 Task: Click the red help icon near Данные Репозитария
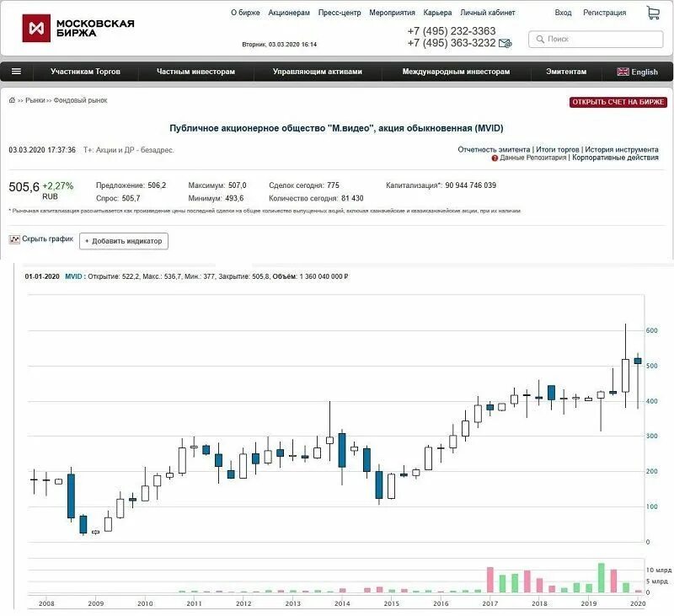495,158
